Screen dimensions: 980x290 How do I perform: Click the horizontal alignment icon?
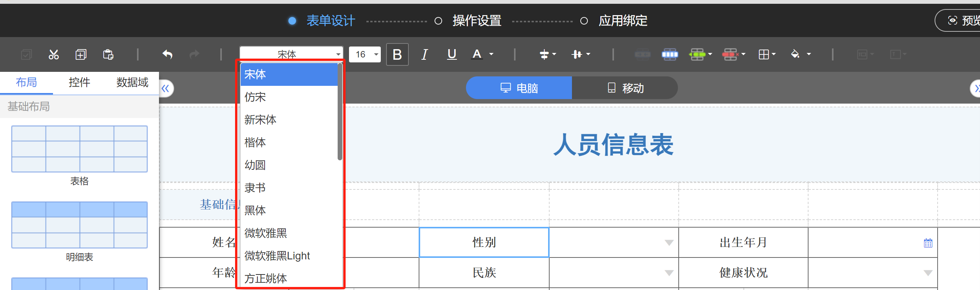coord(544,55)
